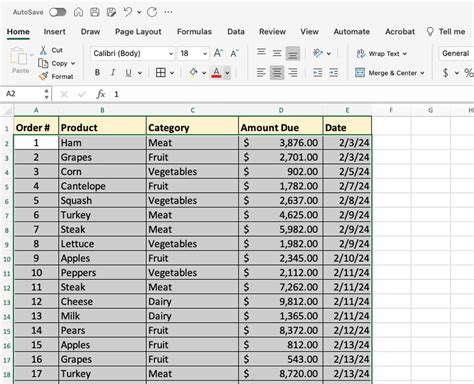Open the Formulas tab
The image size is (474, 384).
click(x=194, y=32)
